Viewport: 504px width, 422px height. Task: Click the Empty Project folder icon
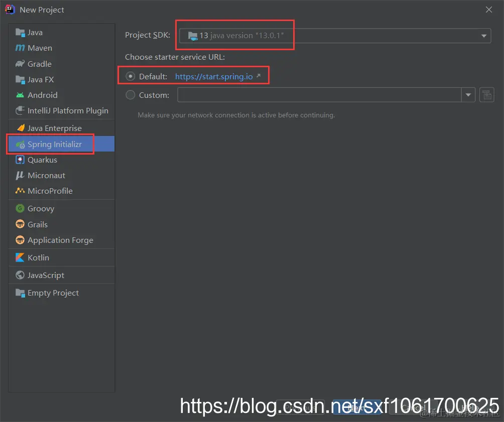(20, 293)
